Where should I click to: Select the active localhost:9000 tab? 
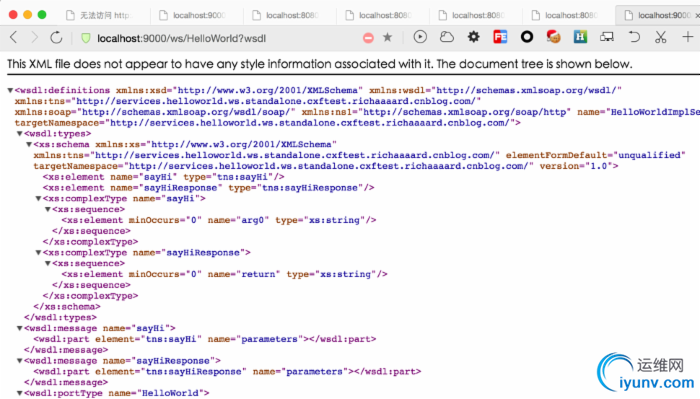[x=658, y=15]
